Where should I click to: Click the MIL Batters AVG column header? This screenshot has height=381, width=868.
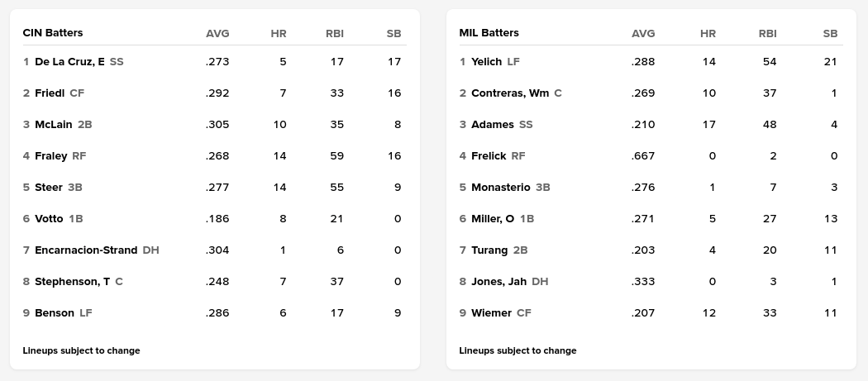tap(643, 34)
